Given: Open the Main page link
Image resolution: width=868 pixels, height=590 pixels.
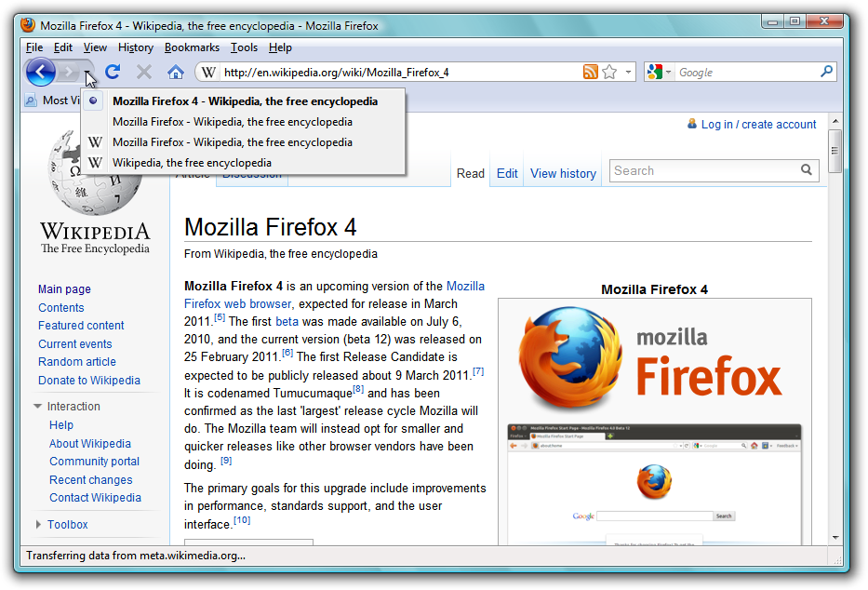Looking at the screenshot, I should (64, 288).
